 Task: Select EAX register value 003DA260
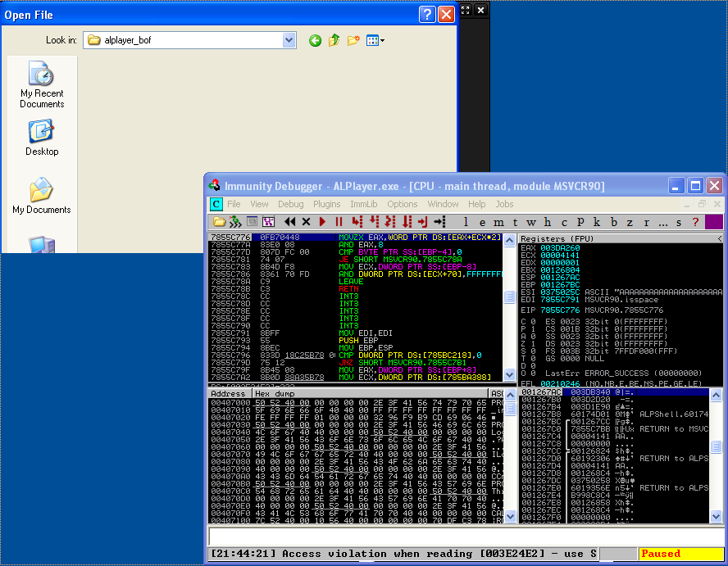point(560,247)
